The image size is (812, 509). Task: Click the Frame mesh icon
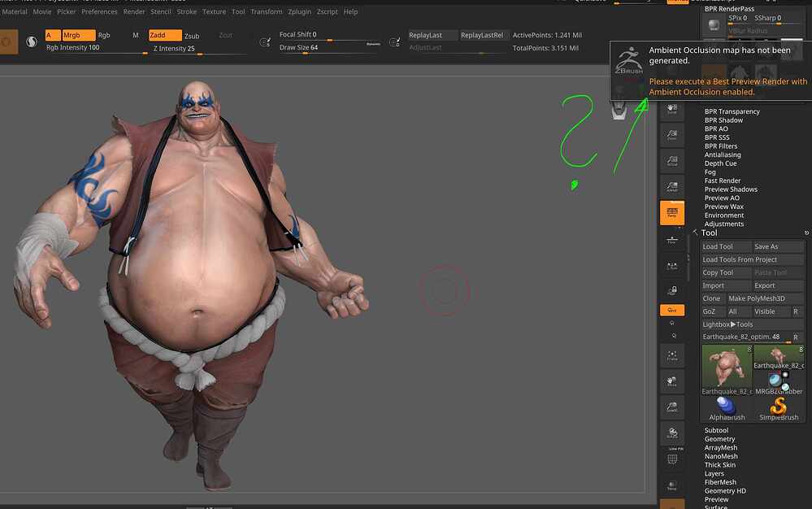[x=671, y=355]
